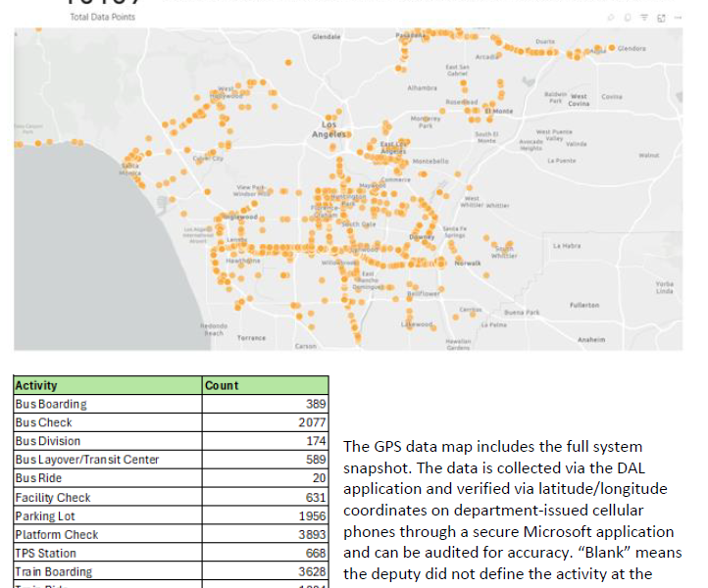The image size is (708, 588).
Task: Click the Los Angeles label on map
Action: (x=330, y=129)
